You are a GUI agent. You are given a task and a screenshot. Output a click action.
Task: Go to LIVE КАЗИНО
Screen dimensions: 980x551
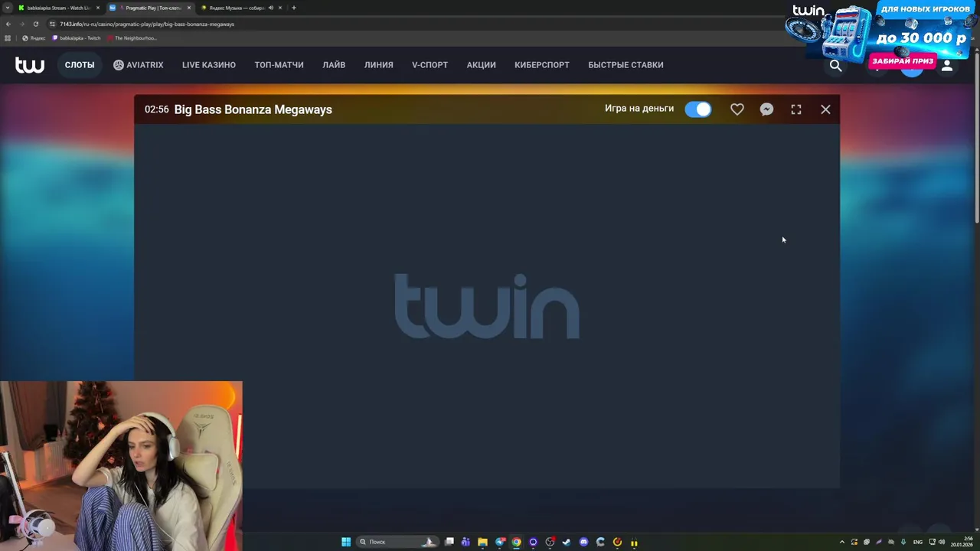click(x=209, y=65)
